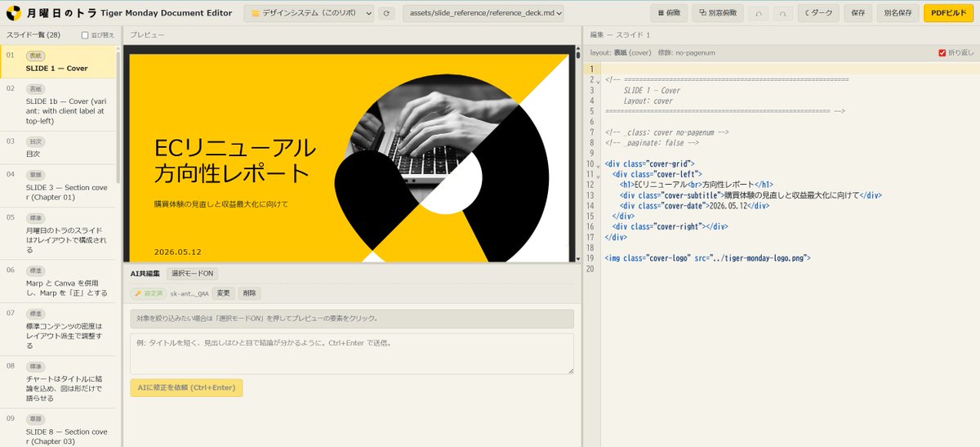Image resolution: width=980 pixels, height=447 pixels.
Task: Click the cover-subtitle code on line 13
Action: (x=751, y=196)
